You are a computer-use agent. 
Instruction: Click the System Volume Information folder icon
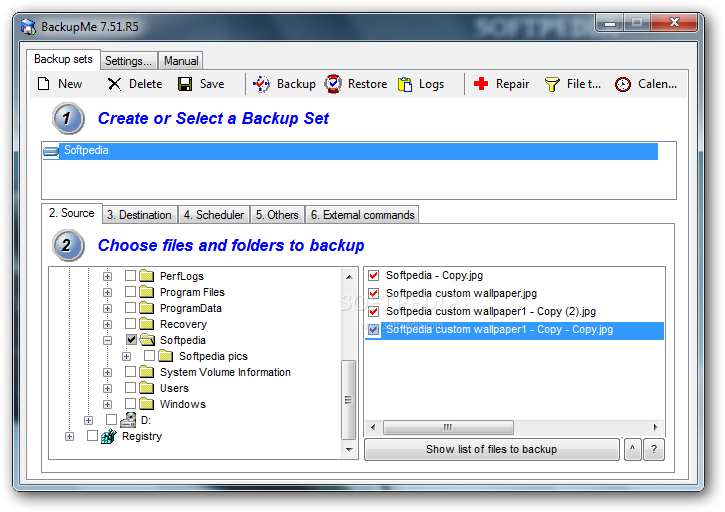147,372
